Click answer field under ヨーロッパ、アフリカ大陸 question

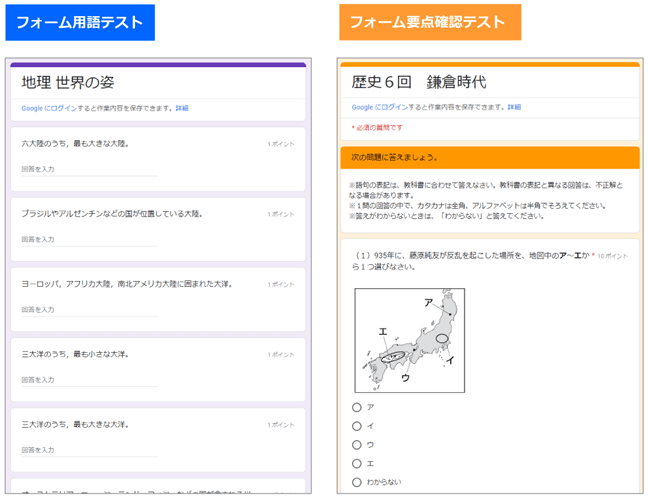pyautogui.click(x=90, y=310)
